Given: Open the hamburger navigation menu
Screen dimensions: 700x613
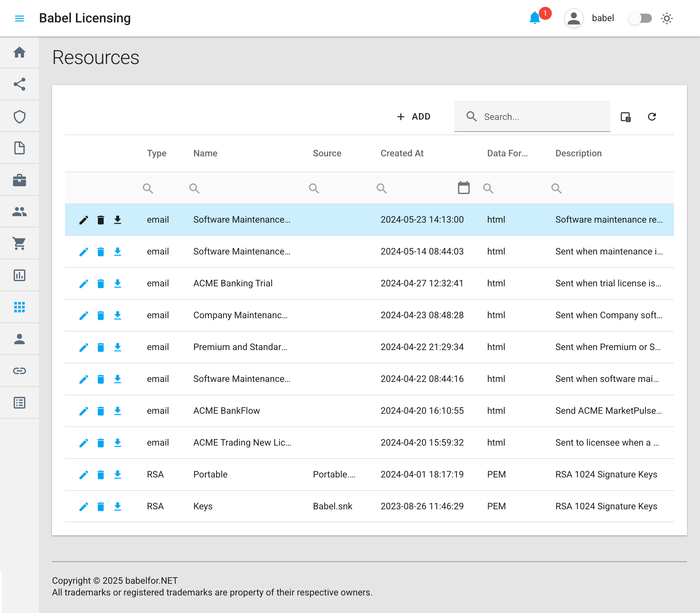Looking at the screenshot, I should pos(19,18).
